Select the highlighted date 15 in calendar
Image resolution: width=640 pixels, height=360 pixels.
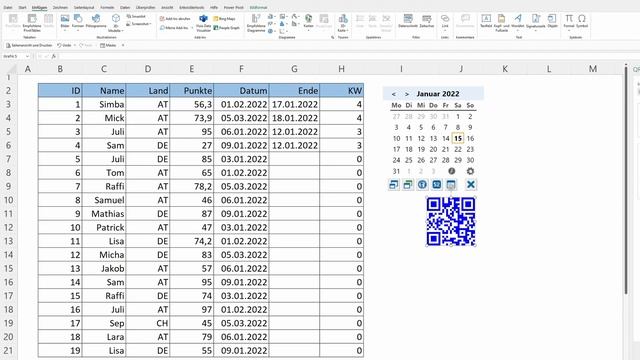(458, 138)
